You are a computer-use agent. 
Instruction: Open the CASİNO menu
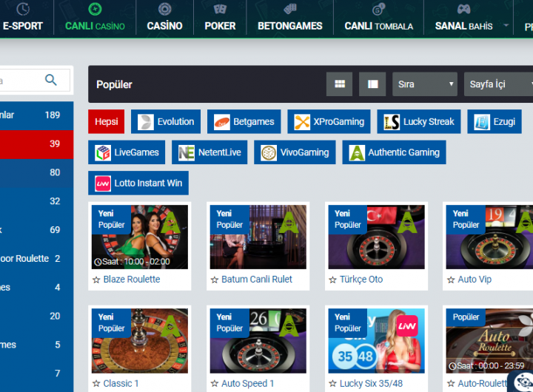(x=164, y=18)
